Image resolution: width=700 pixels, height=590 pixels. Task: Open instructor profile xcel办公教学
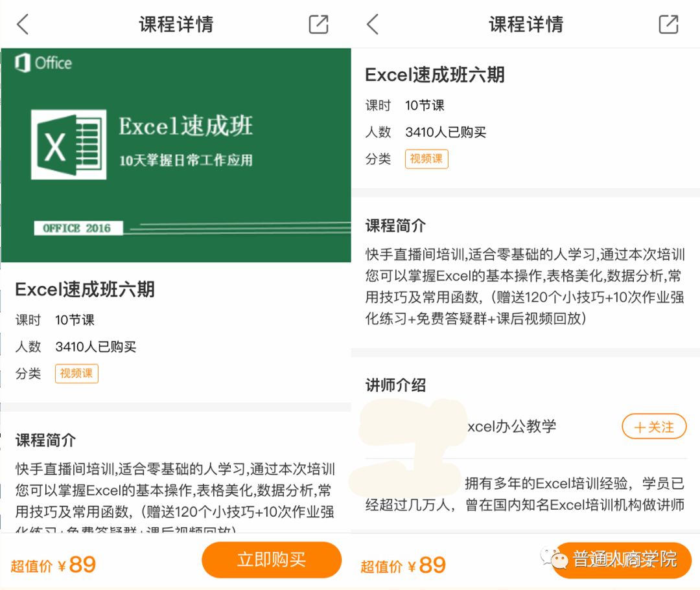[x=511, y=426]
